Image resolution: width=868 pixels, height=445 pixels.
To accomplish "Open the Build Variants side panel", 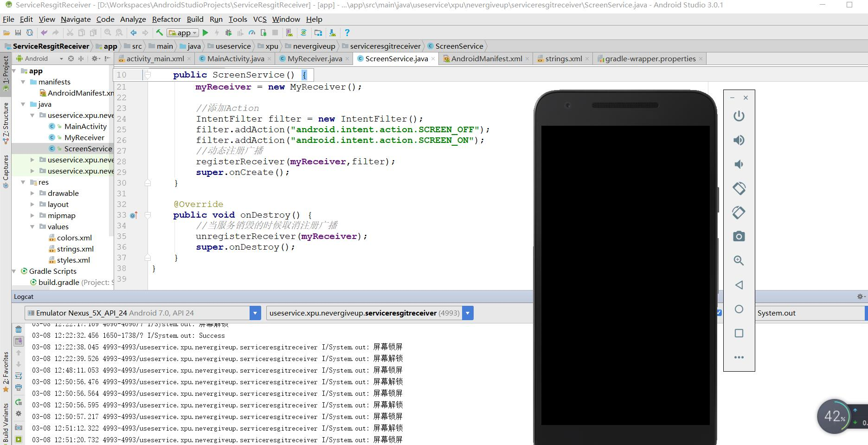I will (x=6, y=422).
